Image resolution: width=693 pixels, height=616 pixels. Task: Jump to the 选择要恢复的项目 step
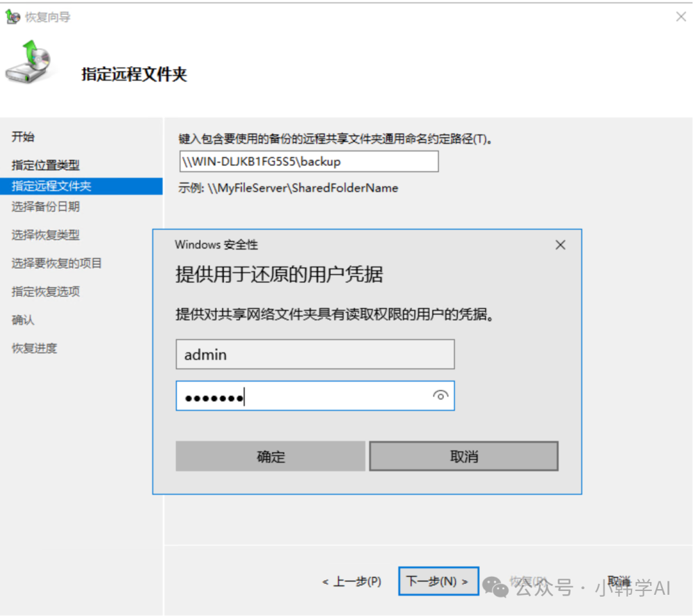pos(56,263)
